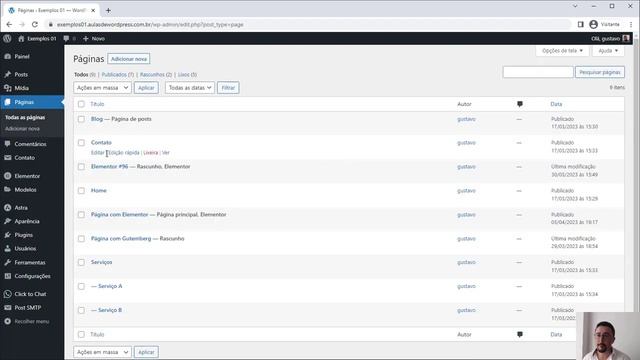
Task: Move Contato to trash via Lixeira
Action: (x=151, y=153)
